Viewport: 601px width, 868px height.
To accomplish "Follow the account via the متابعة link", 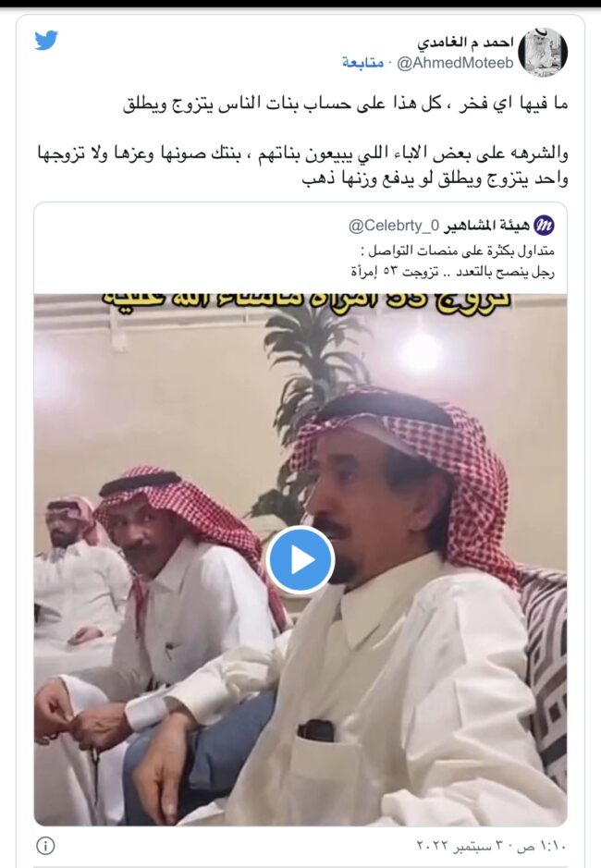I will 362,63.
